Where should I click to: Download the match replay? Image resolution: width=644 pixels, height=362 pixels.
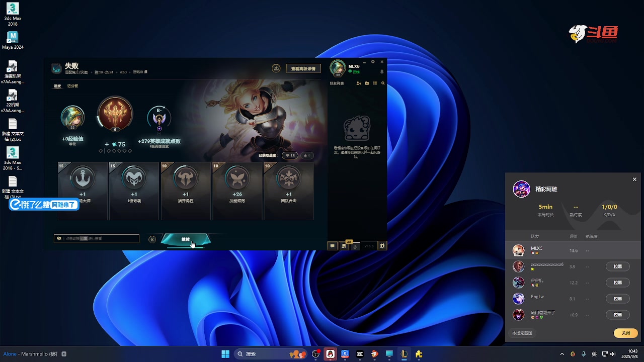(x=276, y=68)
